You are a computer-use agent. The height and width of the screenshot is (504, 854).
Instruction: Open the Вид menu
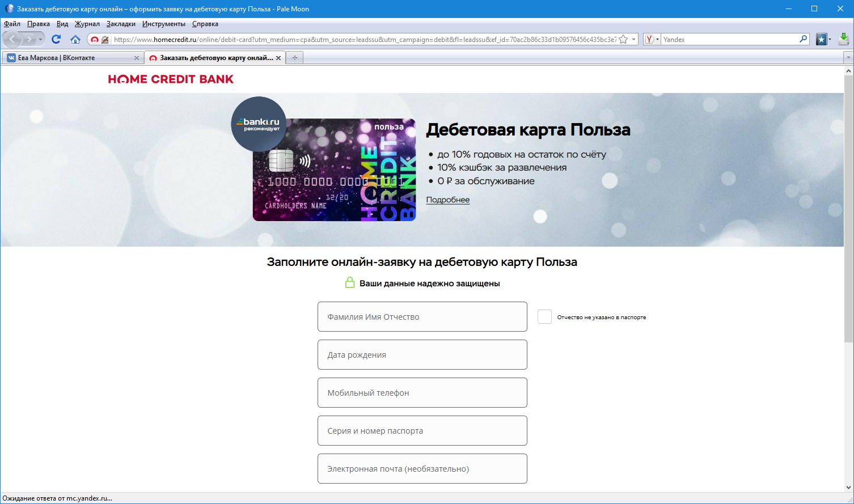tap(62, 24)
